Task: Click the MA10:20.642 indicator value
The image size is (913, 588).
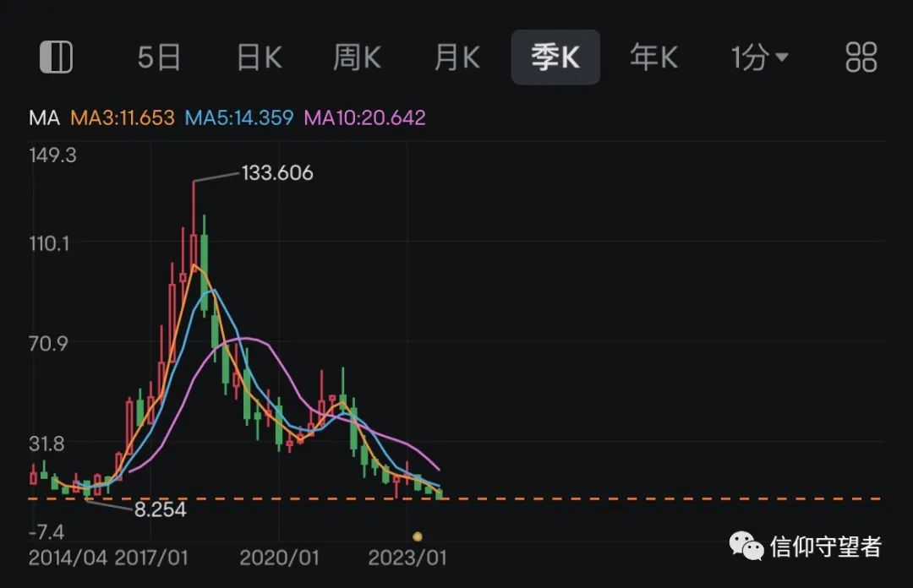Action: point(364,118)
